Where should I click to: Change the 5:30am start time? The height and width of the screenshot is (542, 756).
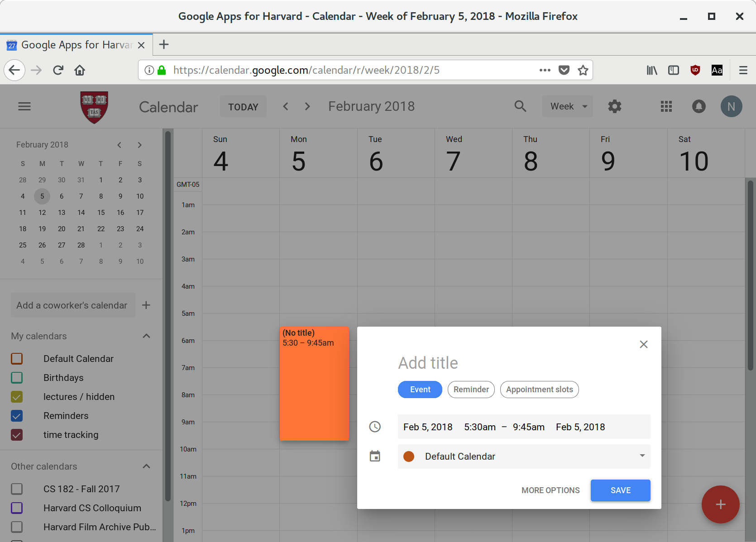[x=480, y=427]
